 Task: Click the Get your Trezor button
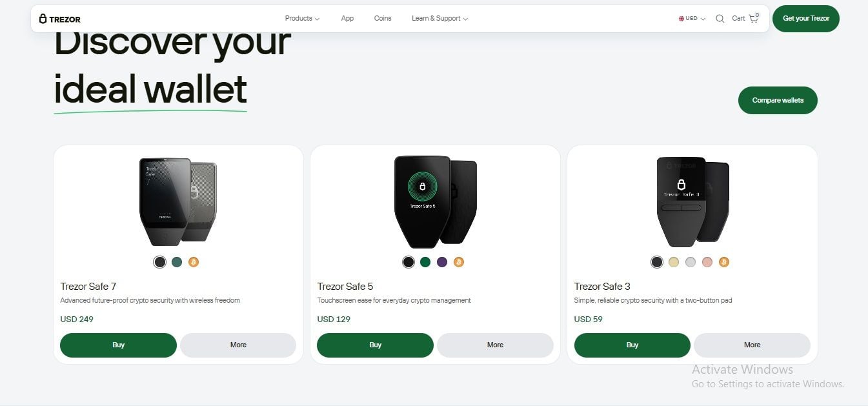coord(805,19)
